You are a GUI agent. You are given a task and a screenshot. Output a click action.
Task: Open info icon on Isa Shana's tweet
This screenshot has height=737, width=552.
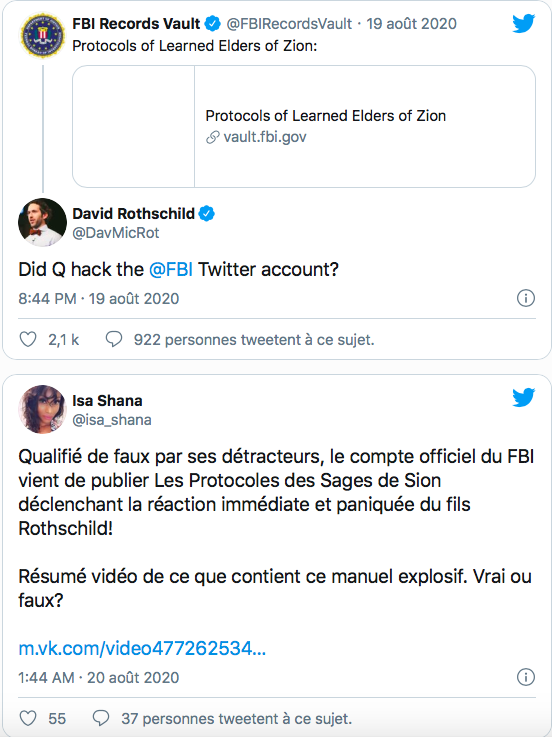tap(526, 677)
